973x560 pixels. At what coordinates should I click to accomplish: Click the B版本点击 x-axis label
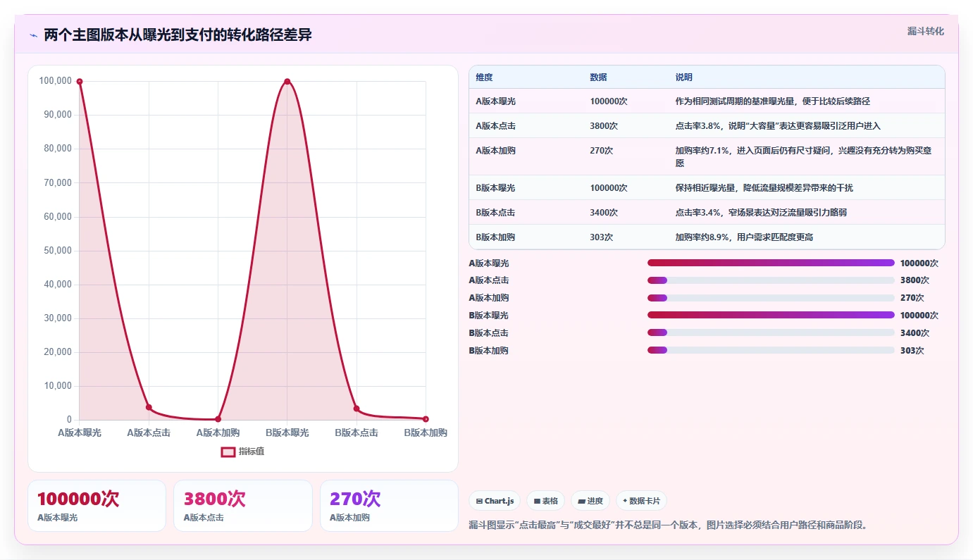tap(357, 433)
